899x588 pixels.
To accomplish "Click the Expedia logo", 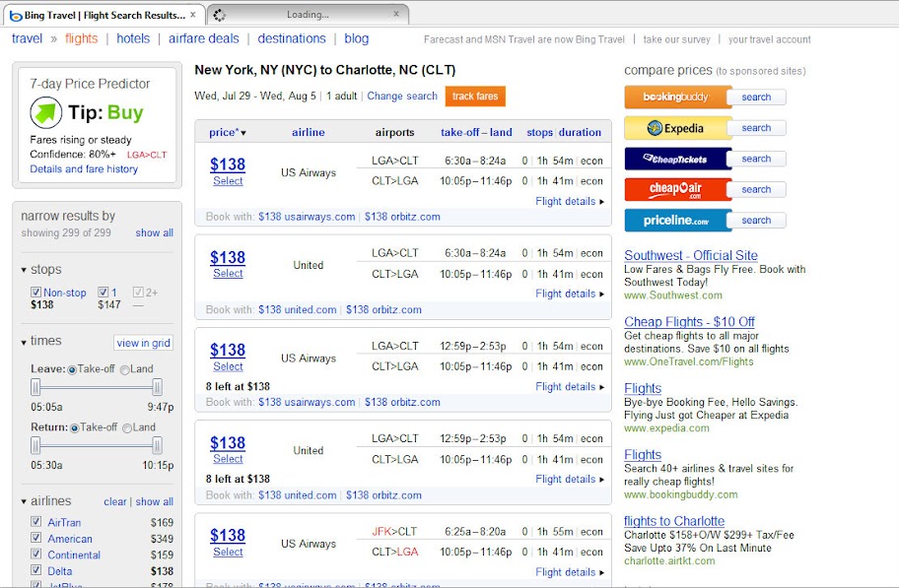I will [x=675, y=128].
